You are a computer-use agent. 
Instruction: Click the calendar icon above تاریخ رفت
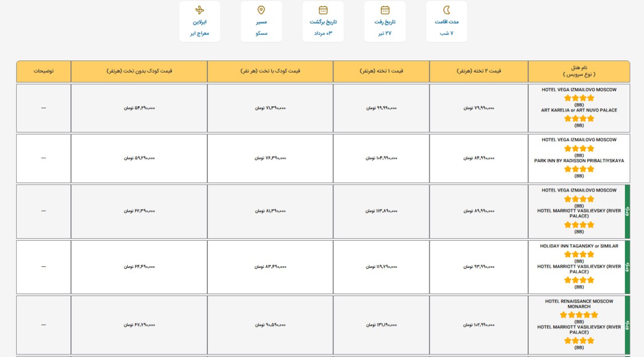coord(385,10)
